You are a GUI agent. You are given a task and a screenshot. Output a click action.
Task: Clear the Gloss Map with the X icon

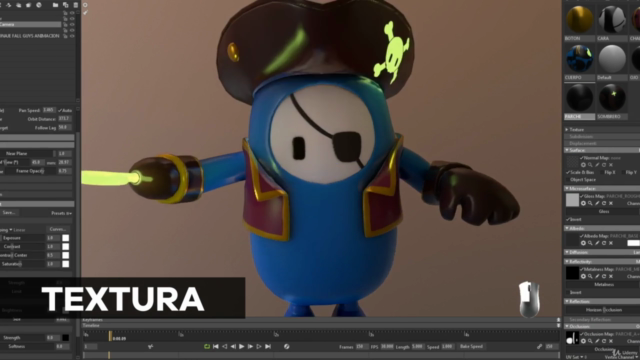611,203
